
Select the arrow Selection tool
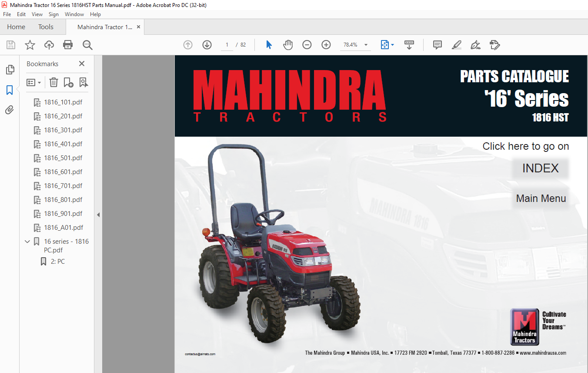coord(269,45)
